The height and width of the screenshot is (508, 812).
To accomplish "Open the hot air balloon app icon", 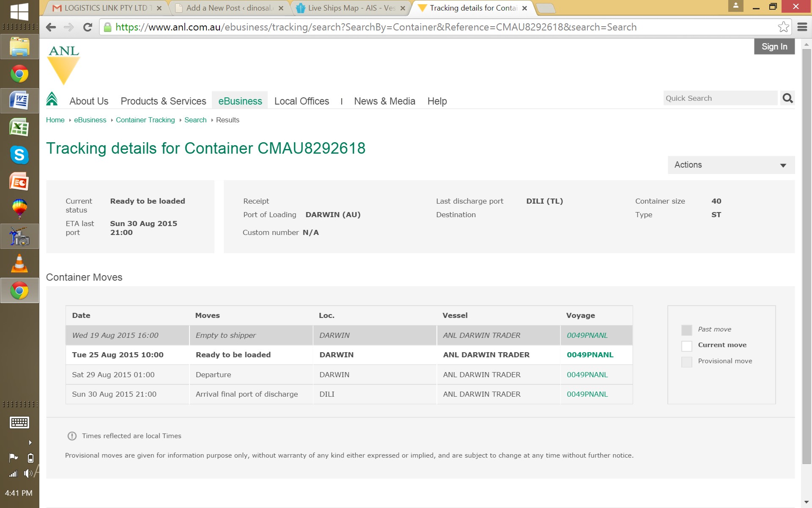I will [x=19, y=209].
